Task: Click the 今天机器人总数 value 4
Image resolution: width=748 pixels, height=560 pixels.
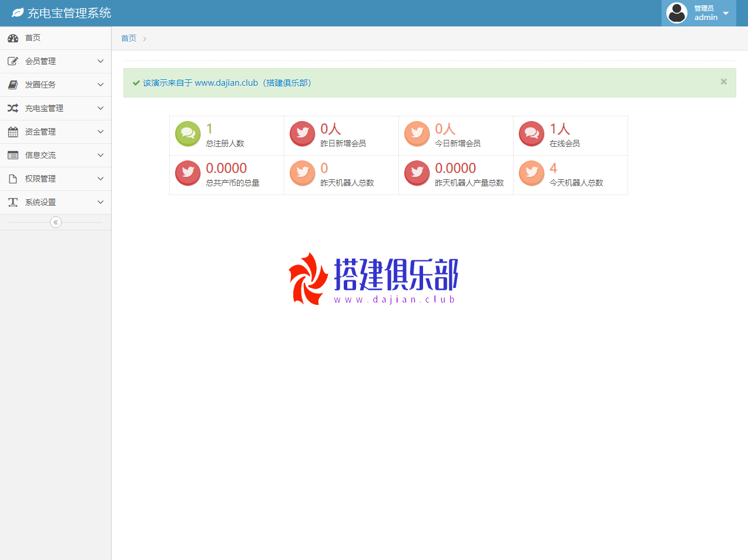Action: click(x=553, y=168)
